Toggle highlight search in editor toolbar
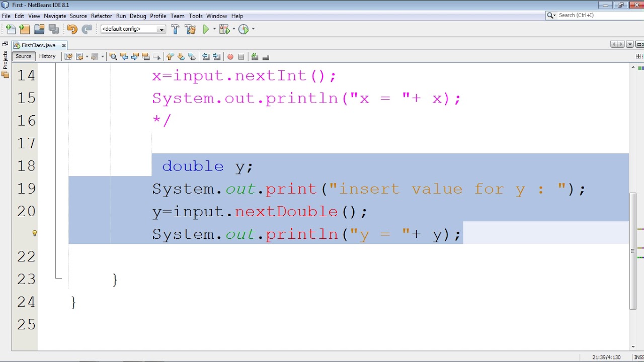Viewport: 644px width, 362px height. (146, 57)
